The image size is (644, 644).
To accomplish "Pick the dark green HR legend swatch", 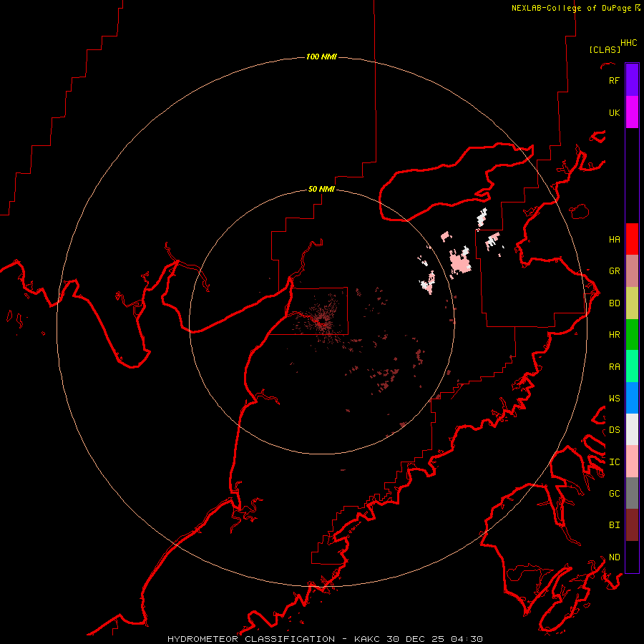I will coord(632,335).
